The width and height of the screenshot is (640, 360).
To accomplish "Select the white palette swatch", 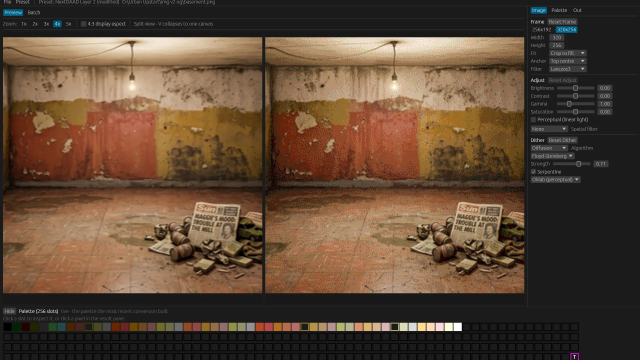I will pos(458,327).
